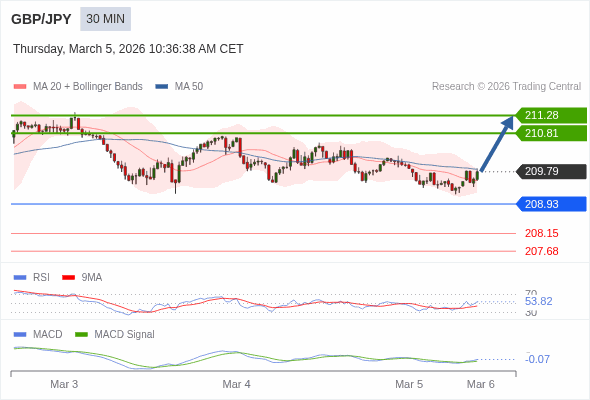
Task: Click the RSI legend swatch
Action: pyautogui.click(x=20, y=278)
